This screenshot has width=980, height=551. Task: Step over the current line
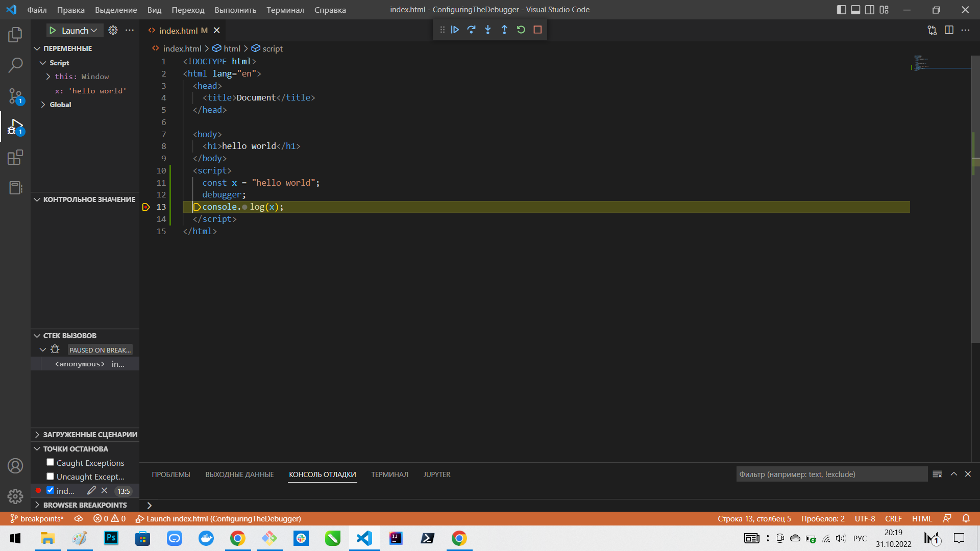(x=471, y=30)
